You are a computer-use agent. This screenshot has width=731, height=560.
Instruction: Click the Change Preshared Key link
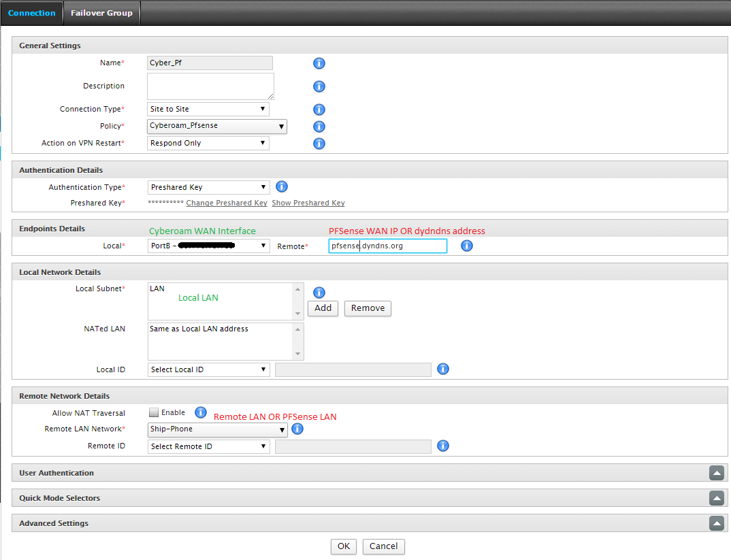click(x=227, y=203)
